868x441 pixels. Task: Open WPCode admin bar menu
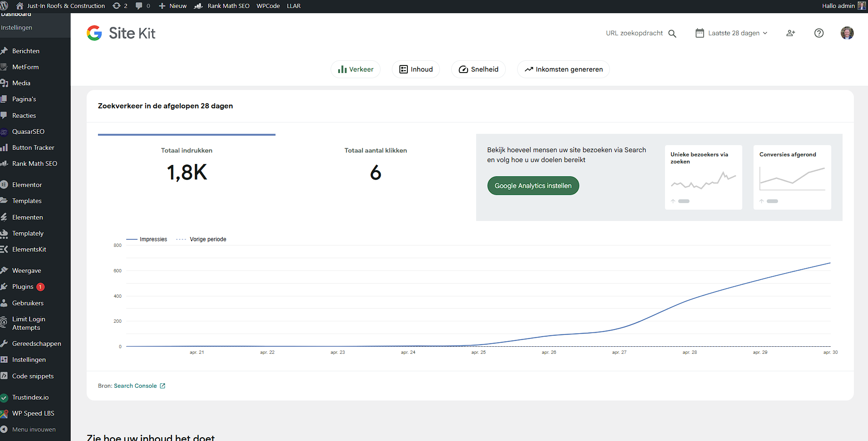268,6
